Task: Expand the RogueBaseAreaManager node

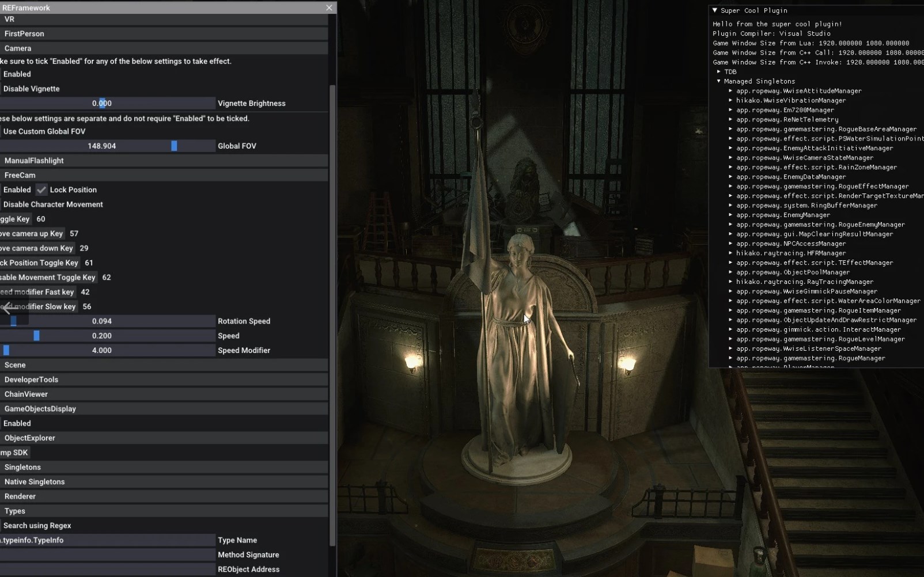Action: coord(730,129)
